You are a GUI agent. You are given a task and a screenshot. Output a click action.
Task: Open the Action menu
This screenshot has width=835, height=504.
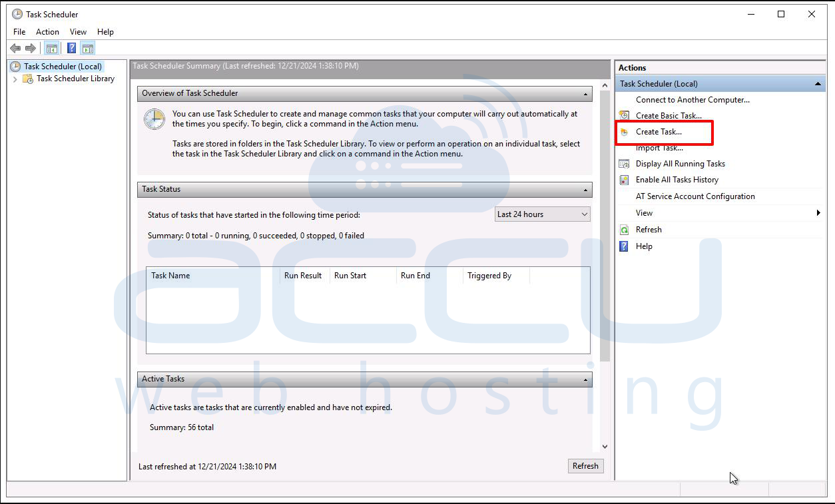point(47,31)
